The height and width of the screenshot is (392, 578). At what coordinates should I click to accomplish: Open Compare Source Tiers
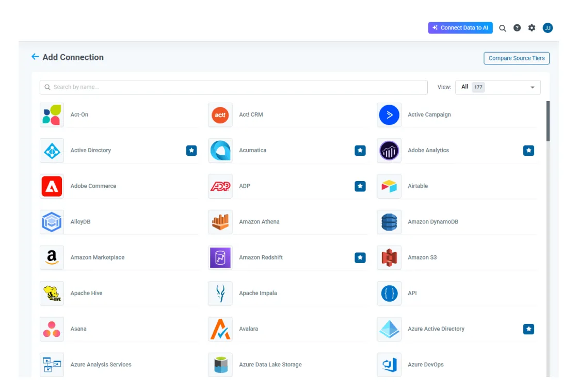[516, 58]
